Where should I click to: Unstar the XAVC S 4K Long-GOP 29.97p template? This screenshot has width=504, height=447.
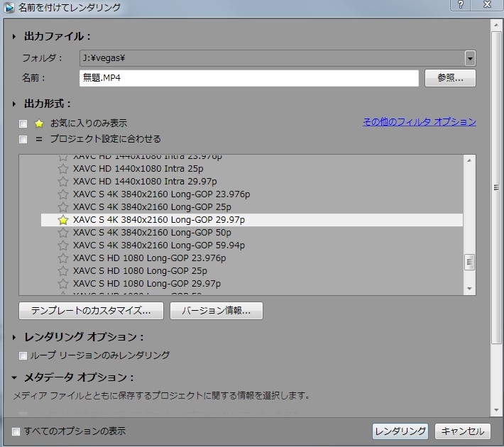63,220
